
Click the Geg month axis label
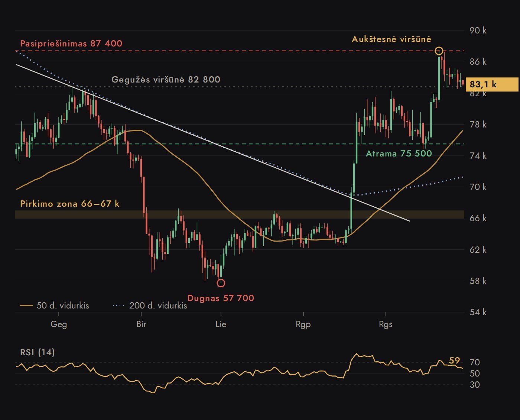tap(59, 324)
